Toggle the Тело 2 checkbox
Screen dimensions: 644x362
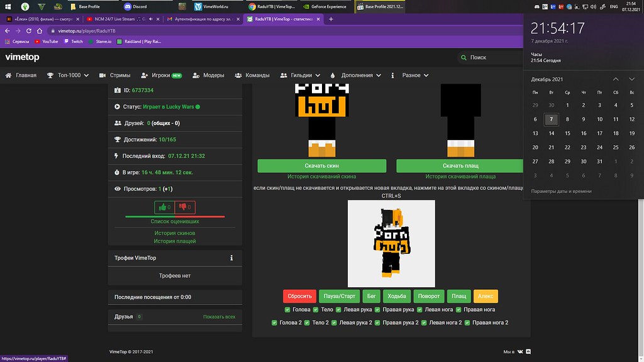(x=308, y=322)
